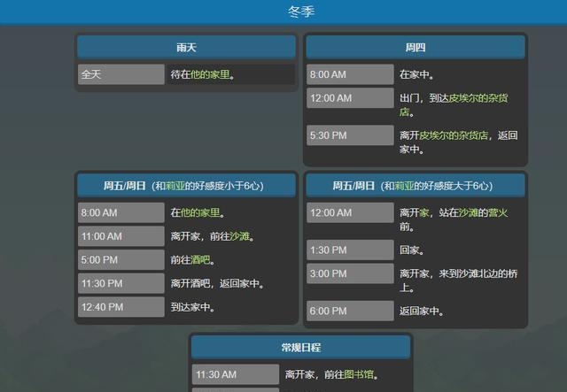Image resolution: width=567 pixels, height=392 pixels.
Task: Select the 常规日程 schedule header
Action: 301,347
